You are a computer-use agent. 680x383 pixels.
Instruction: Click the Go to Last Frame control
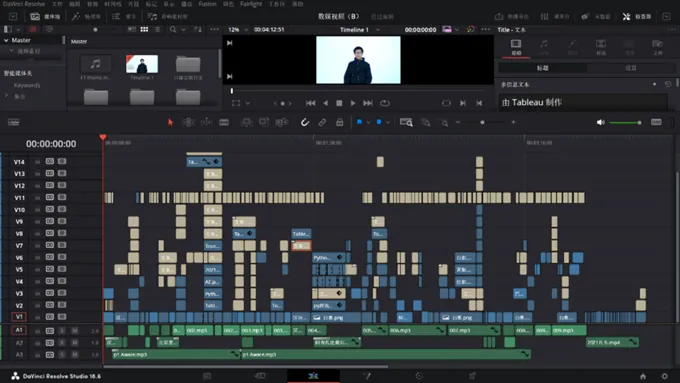pos(368,103)
